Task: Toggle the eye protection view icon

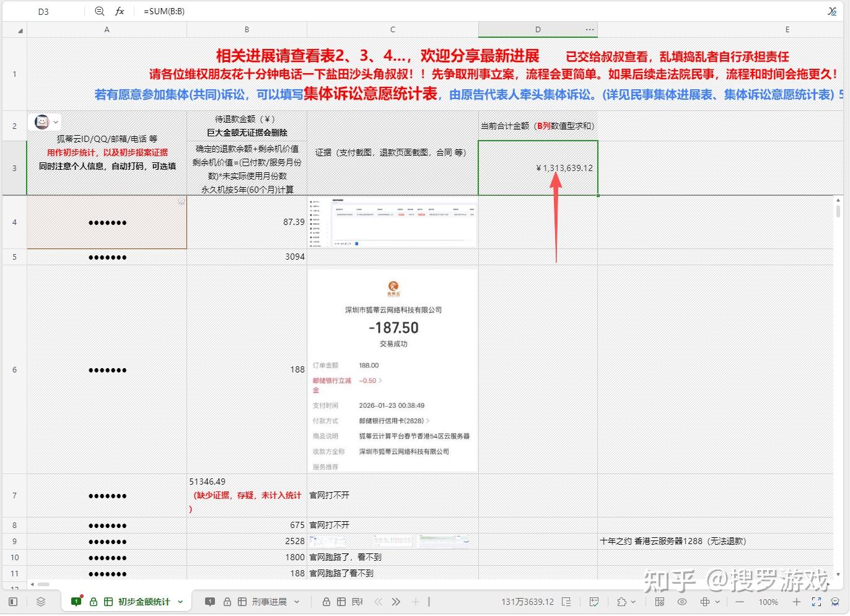Action: pos(682,602)
